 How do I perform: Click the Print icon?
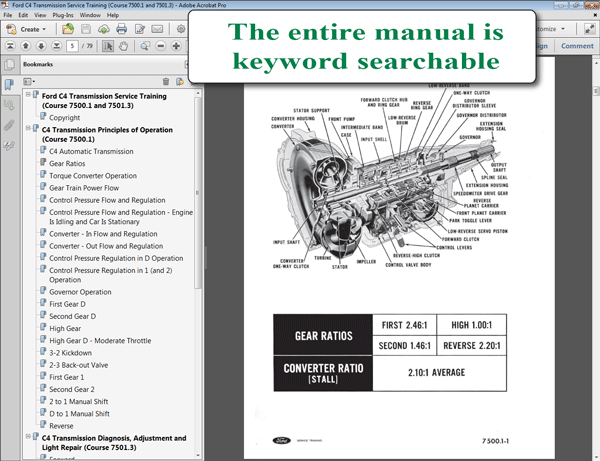121,29
